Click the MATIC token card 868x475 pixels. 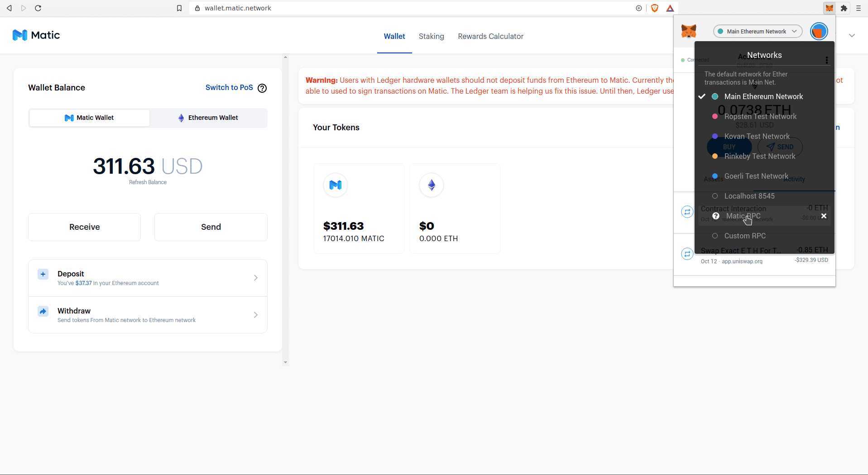359,209
